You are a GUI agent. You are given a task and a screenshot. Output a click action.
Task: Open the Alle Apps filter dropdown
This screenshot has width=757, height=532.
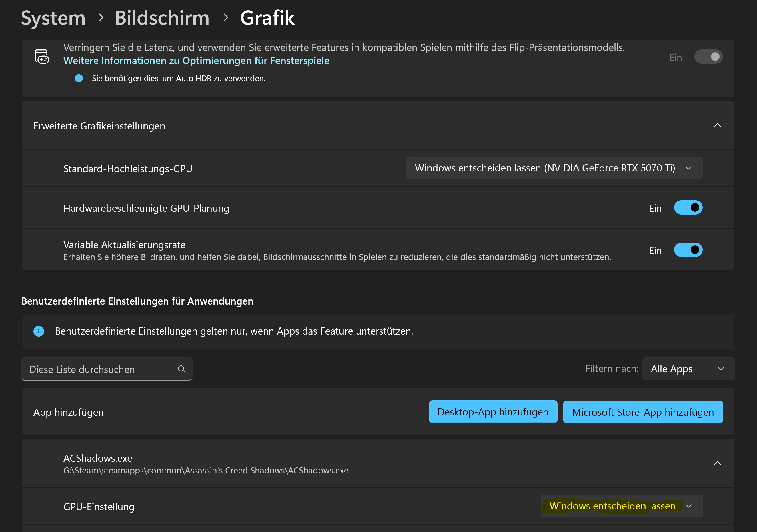tap(688, 369)
